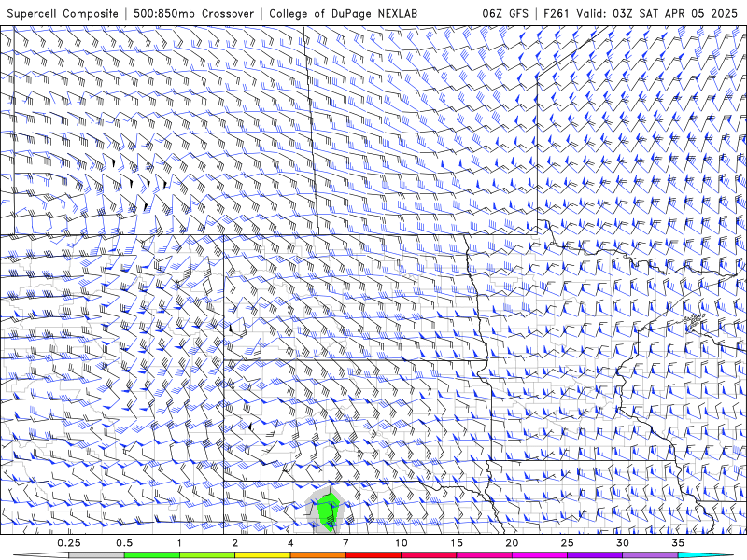Select the green 0.5–1 legend segment
Screen dimensions: 747x560
click(x=152, y=555)
